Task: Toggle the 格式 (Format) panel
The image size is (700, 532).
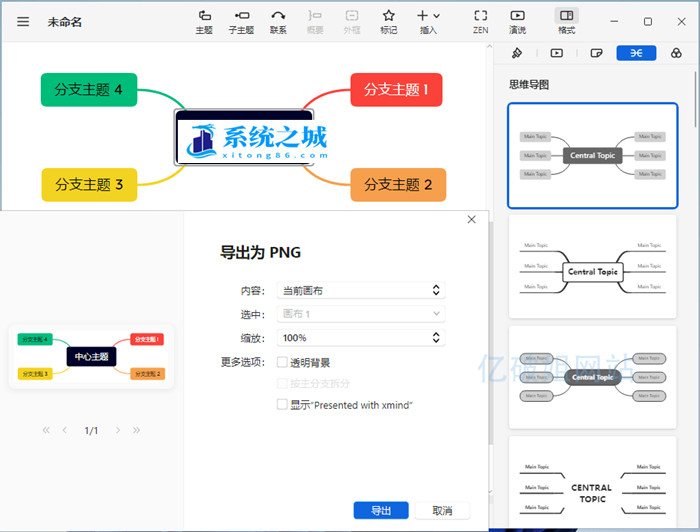Action: click(566, 21)
